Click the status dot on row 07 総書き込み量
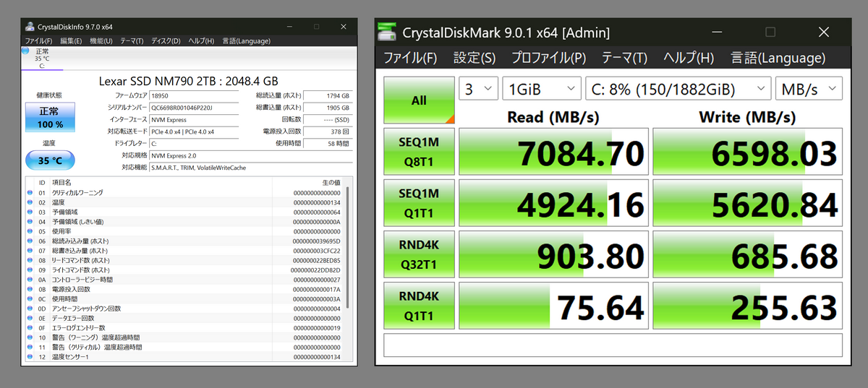Viewport: 868px width, 388px height. pyautogui.click(x=30, y=251)
